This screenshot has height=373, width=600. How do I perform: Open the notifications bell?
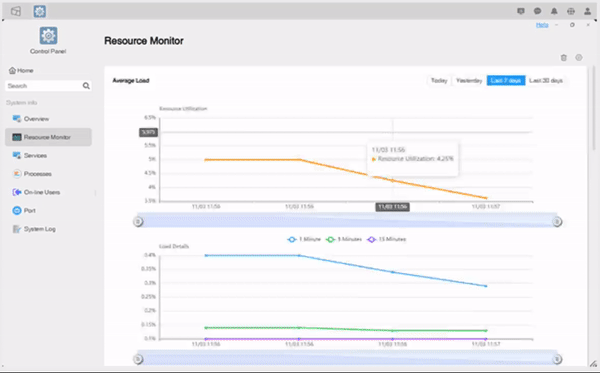[x=554, y=11]
